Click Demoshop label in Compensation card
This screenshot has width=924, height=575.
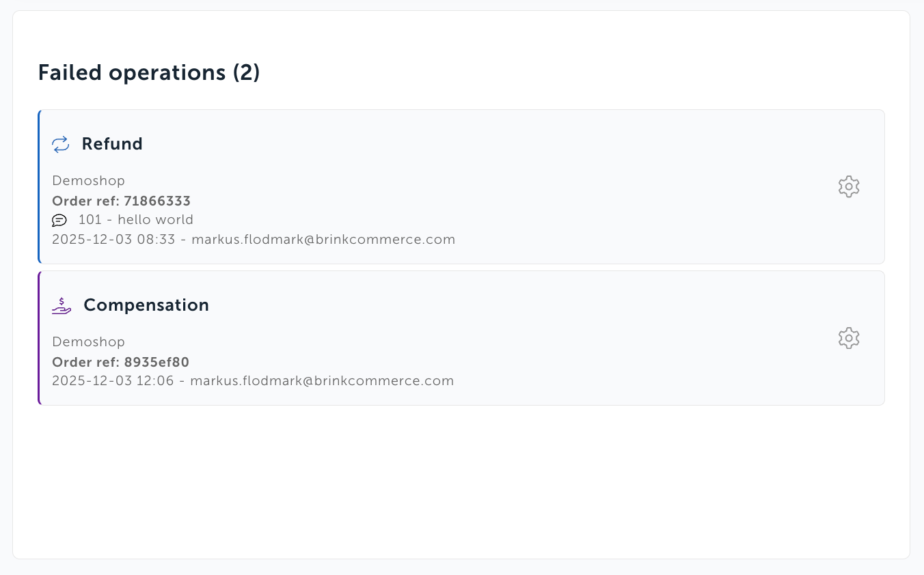pos(89,342)
